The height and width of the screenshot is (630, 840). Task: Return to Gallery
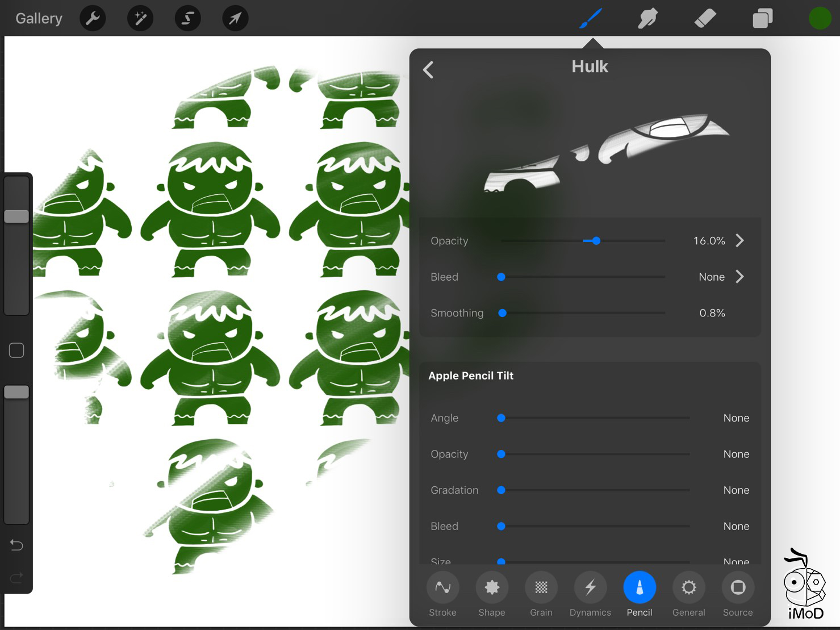(x=39, y=19)
